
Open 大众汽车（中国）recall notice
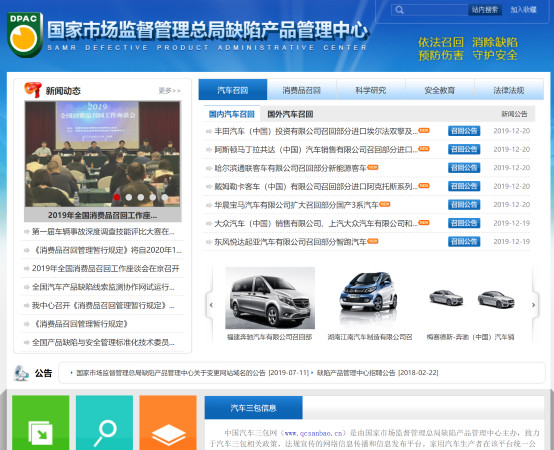(x=316, y=223)
